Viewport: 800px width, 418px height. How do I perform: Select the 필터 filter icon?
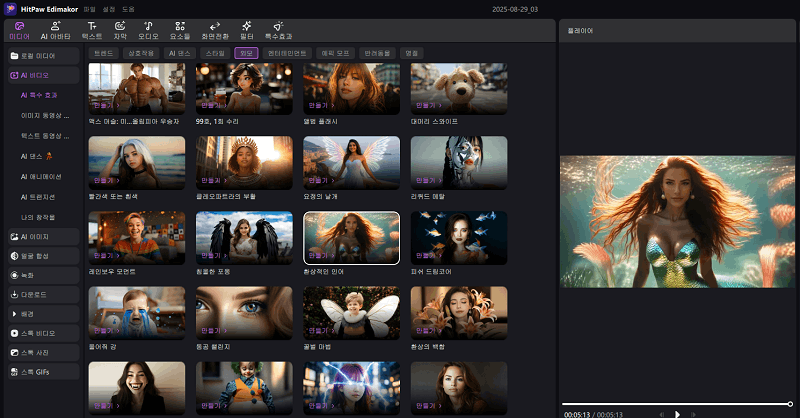(247, 29)
